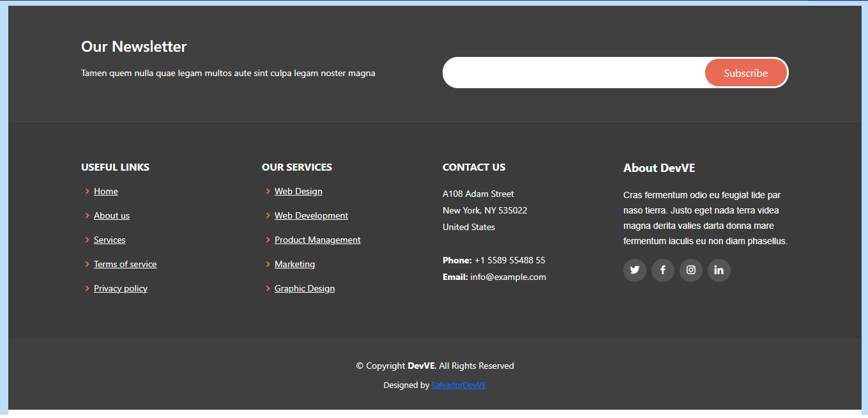
Task: Select the Web Development service link
Action: tap(311, 215)
